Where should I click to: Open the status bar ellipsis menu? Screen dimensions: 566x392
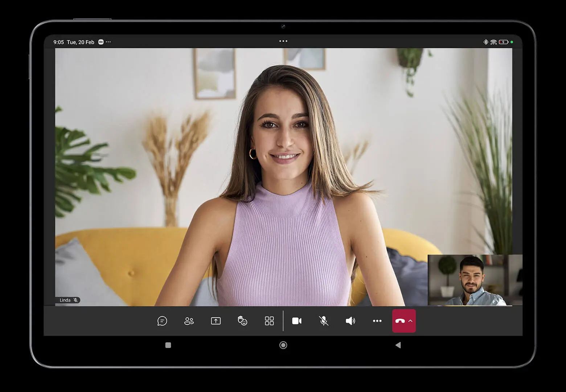pyautogui.click(x=108, y=42)
